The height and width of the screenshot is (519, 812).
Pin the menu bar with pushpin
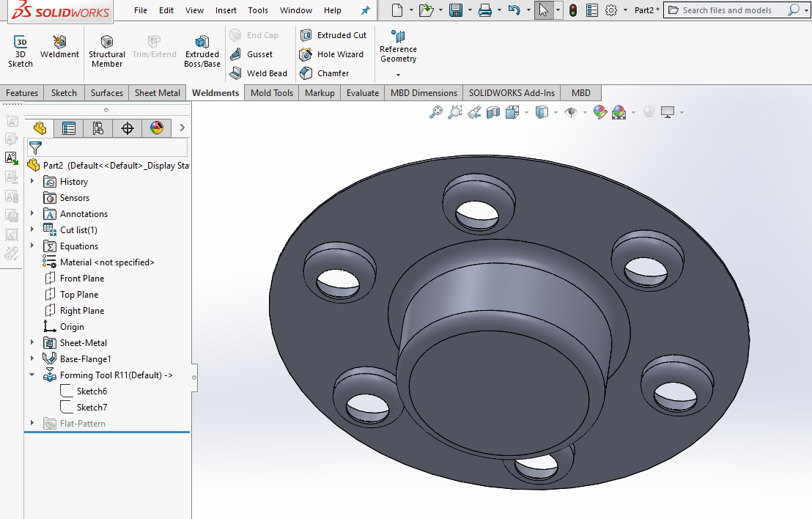pos(365,10)
